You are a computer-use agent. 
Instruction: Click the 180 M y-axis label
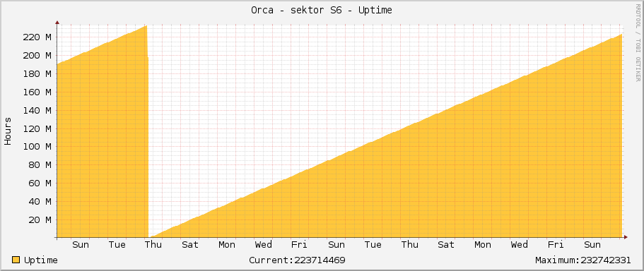coord(37,74)
